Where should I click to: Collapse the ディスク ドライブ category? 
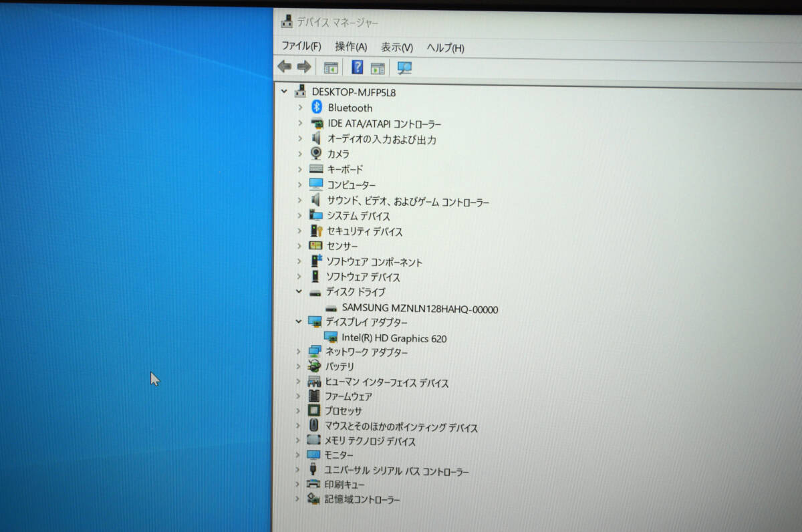pyautogui.click(x=299, y=291)
